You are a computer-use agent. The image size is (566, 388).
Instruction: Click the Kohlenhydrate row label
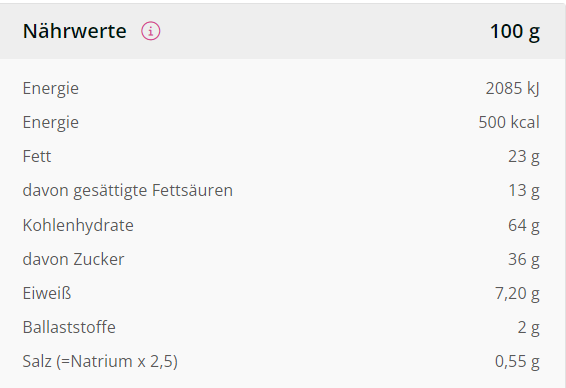coord(78,226)
